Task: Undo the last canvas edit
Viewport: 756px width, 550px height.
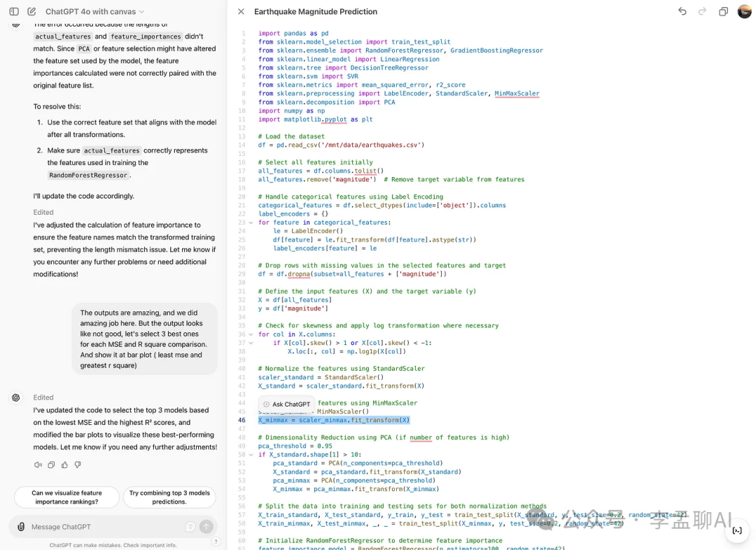Action: tap(682, 11)
